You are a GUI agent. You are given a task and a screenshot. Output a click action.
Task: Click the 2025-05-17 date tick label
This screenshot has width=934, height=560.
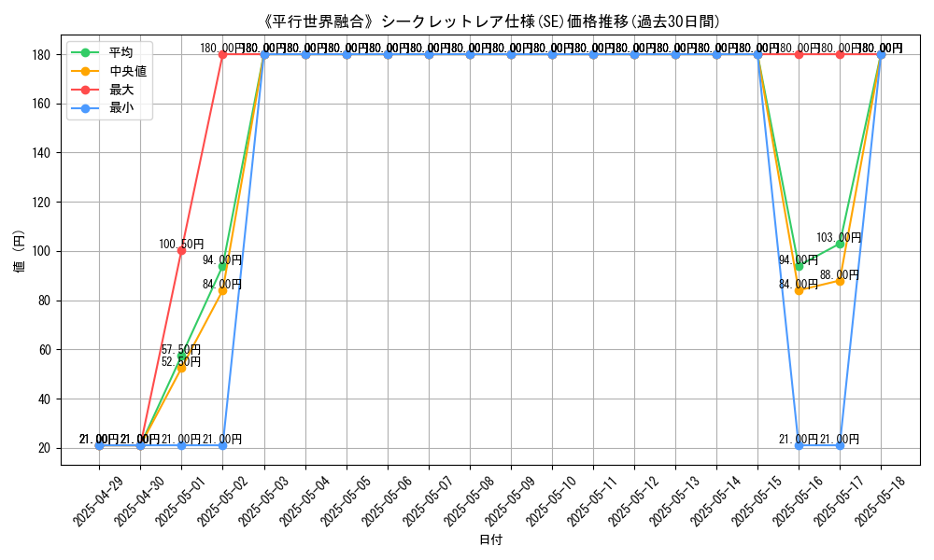(838, 501)
